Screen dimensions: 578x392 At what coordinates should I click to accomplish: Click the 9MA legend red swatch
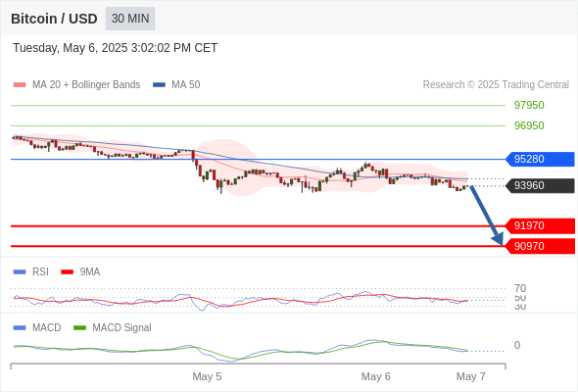pos(67,272)
